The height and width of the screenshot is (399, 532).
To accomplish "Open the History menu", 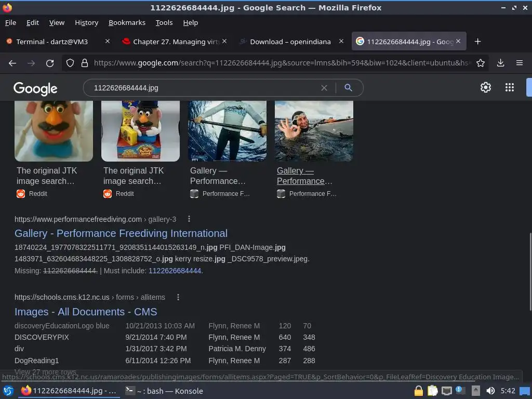I will pyautogui.click(x=87, y=23).
